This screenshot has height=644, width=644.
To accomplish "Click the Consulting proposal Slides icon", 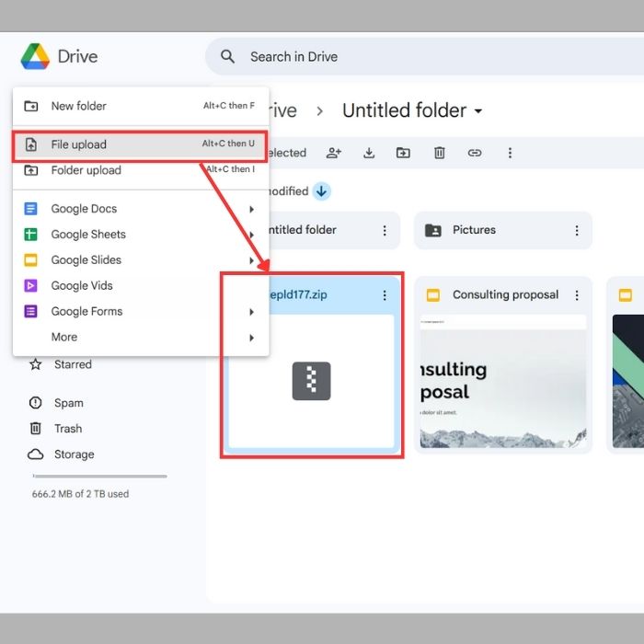I will [x=433, y=295].
